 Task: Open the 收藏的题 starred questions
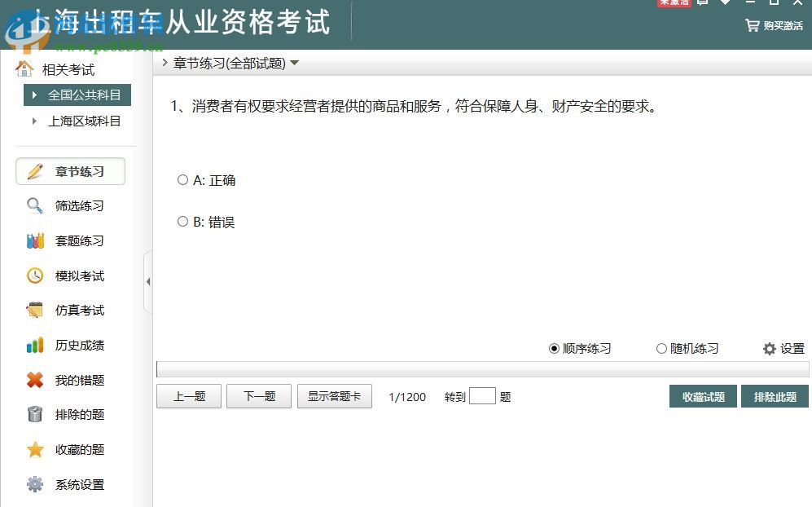79,449
